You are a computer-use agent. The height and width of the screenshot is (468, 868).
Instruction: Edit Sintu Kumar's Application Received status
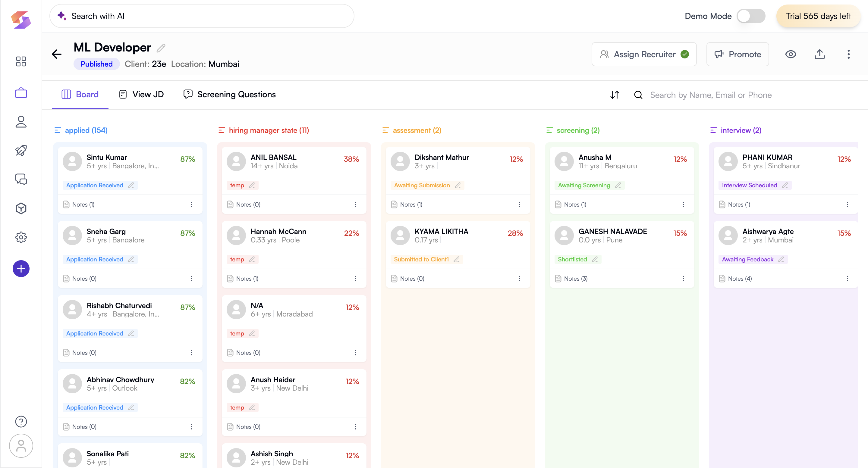pyautogui.click(x=131, y=185)
